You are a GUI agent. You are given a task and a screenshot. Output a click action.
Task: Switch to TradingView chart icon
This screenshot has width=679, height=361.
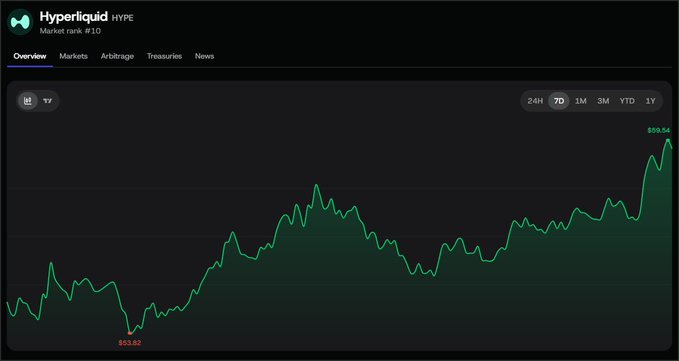point(48,101)
